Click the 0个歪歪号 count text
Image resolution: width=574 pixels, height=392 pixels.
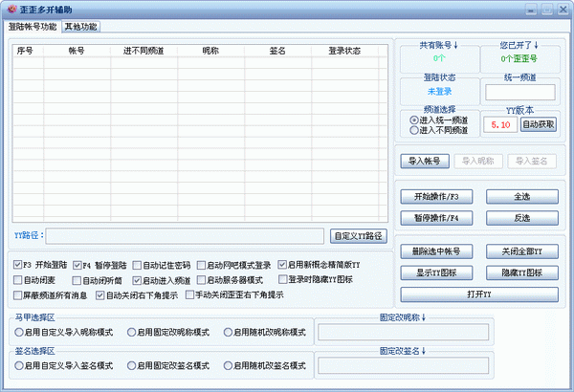pos(519,58)
